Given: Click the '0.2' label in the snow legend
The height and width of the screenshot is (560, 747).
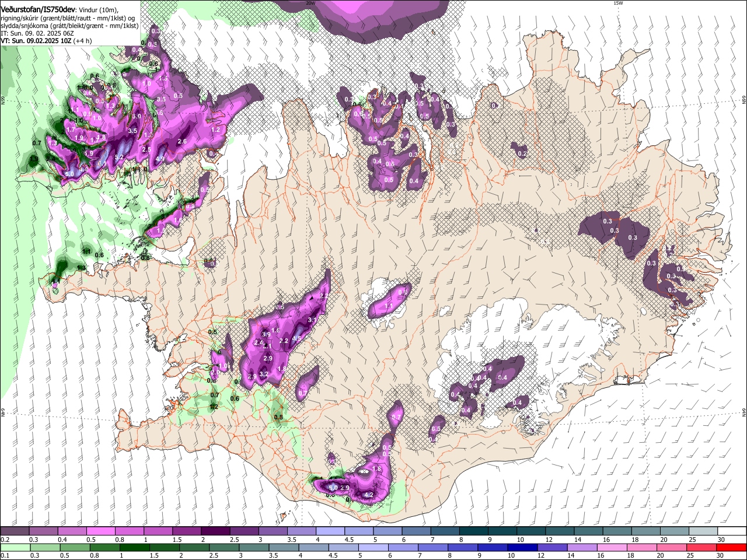Looking at the screenshot, I should pos(5,540).
